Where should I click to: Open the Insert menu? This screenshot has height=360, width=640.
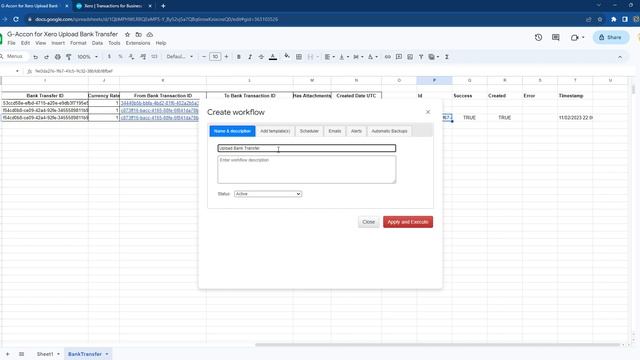58,43
